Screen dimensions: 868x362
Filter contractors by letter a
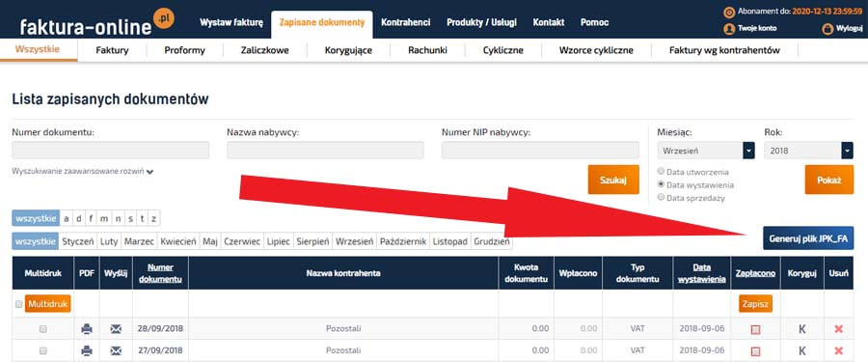point(67,218)
